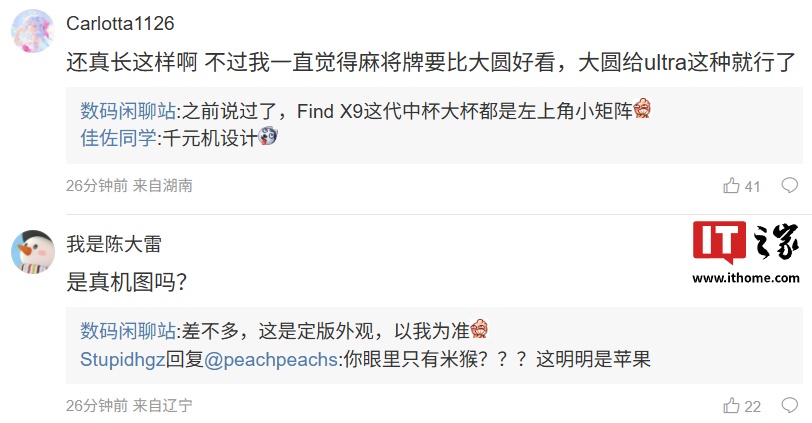Open 数码闲聊站 link in 定版外观 reply
812x423 pixels.
coord(128,331)
